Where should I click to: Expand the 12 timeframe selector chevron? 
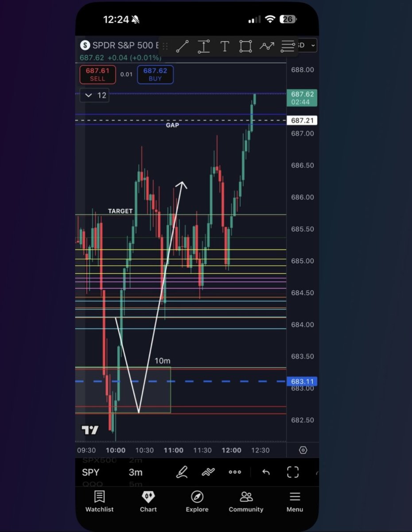[x=88, y=95]
